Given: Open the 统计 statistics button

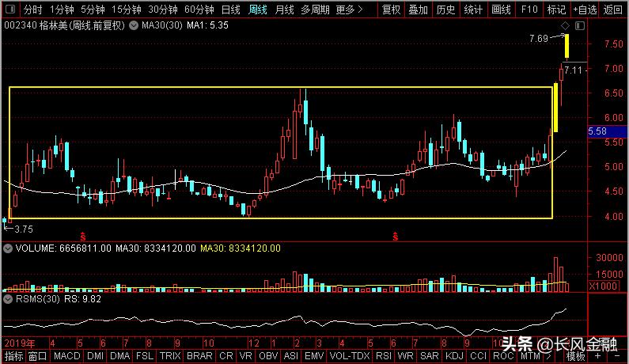Looking at the screenshot, I should click(x=473, y=9).
